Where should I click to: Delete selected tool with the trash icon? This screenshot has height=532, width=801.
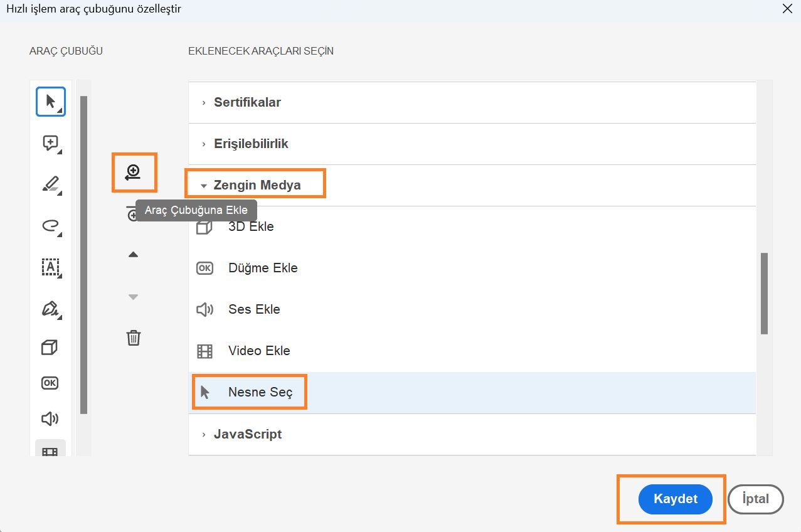pyautogui.click(x=134, y=338)
